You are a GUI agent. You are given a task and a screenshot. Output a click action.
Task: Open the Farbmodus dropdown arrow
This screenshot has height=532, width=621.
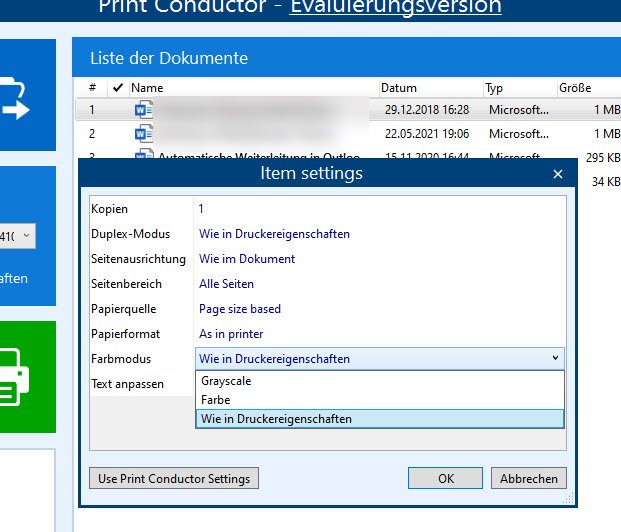[x=555, y=358]
